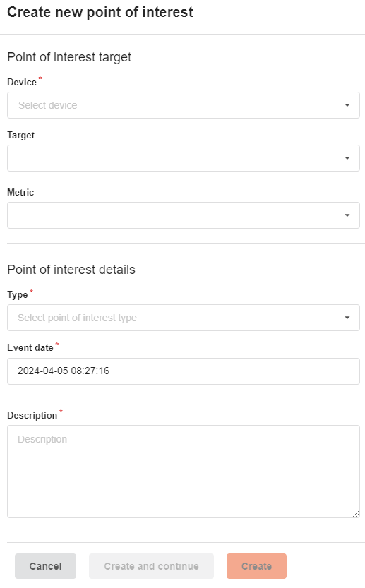
Task: Click the 'Create new point of interest' title
Action: (x=100, y=13)
